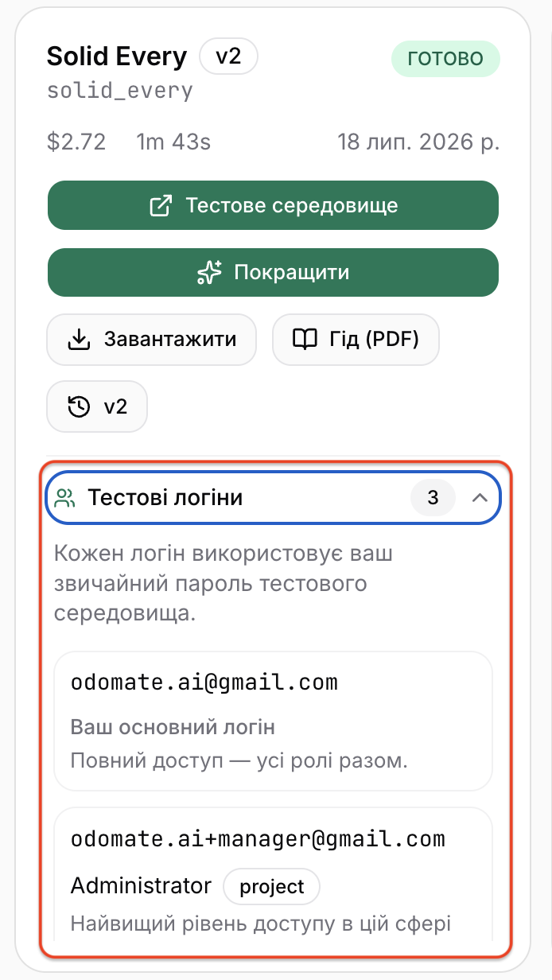The height and width of the screenshot is (980, 552).
Task: Click the ГОТОВО status badge
Action: [445, 59]
